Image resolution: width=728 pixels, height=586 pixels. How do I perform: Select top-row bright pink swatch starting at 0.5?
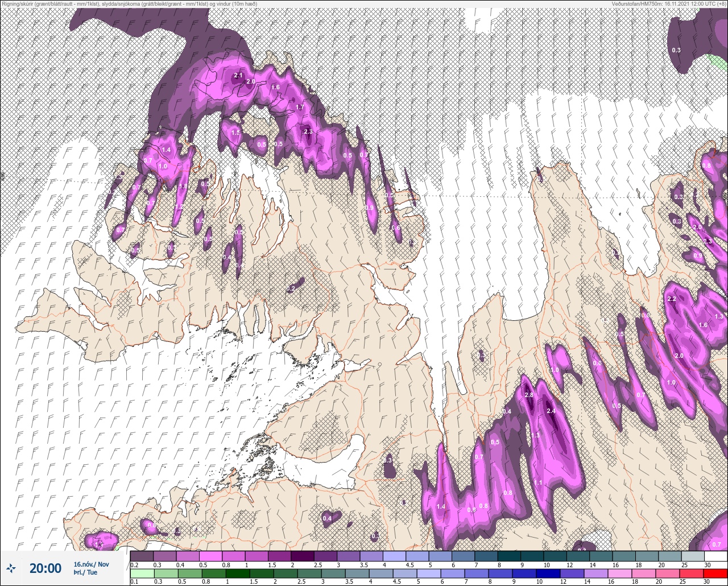point(210,556)
